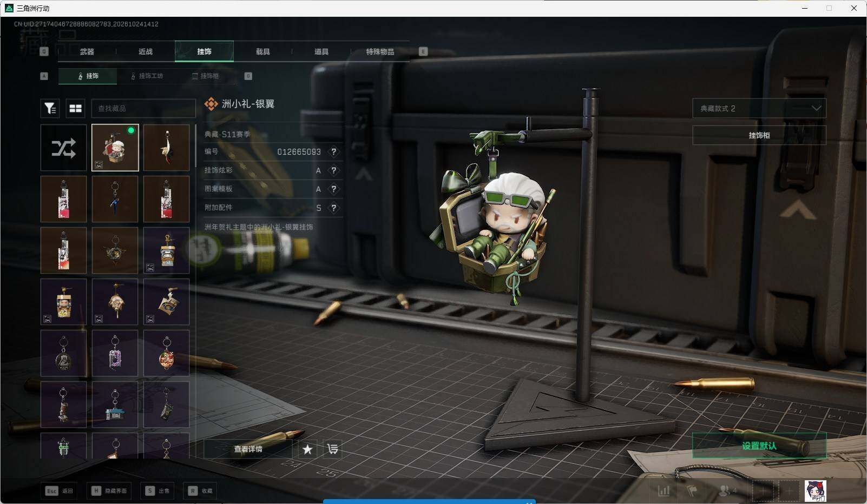The image size is (867, 504).
Task: Toggle 隐藏界面 at the bottom bar
Action: tap(110, 491)
